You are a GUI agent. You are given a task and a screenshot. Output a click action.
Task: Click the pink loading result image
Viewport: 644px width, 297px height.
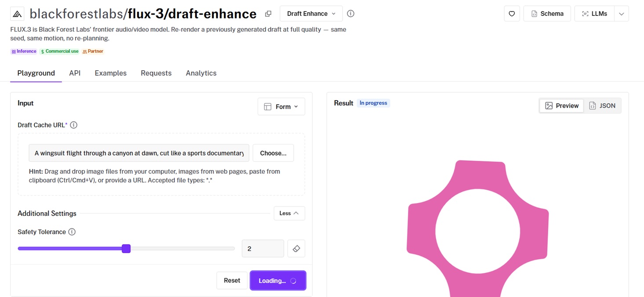point(478,228)
